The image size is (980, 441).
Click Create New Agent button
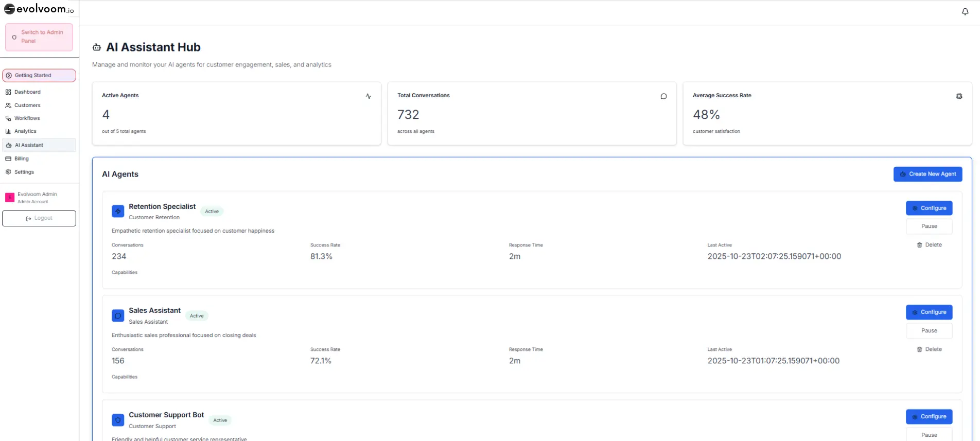click(x=927, y=174)
